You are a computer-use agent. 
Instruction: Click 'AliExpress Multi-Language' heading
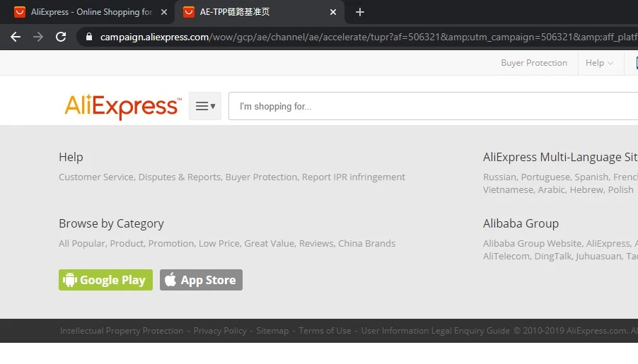[560, 157]
